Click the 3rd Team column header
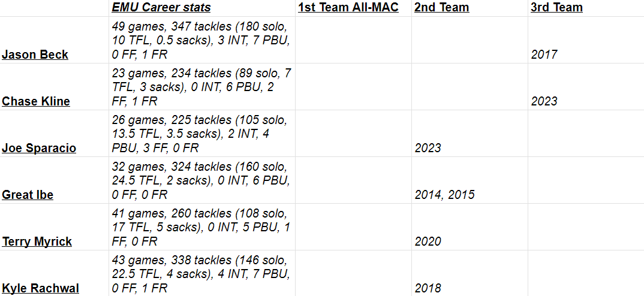Screen dimensions: 644x296 556,8
